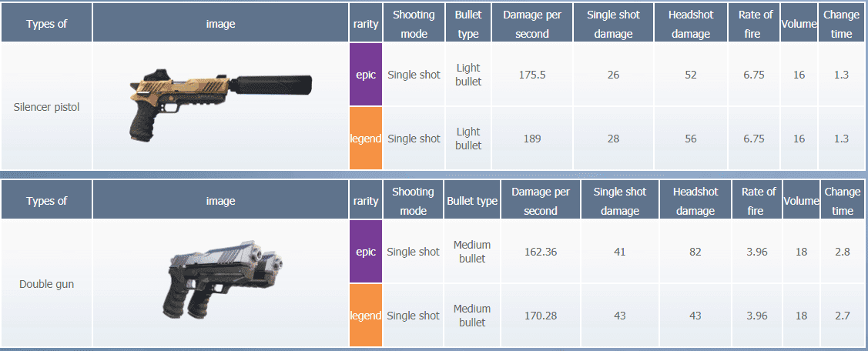The width and height of the screenshot is (868, 351).
Task: Click the 162.36 damage per second cell
Action: click(x=540, y=252)
